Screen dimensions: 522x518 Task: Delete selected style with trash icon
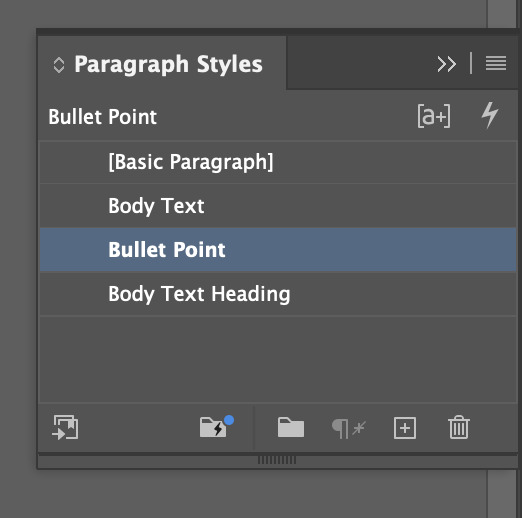459,427
